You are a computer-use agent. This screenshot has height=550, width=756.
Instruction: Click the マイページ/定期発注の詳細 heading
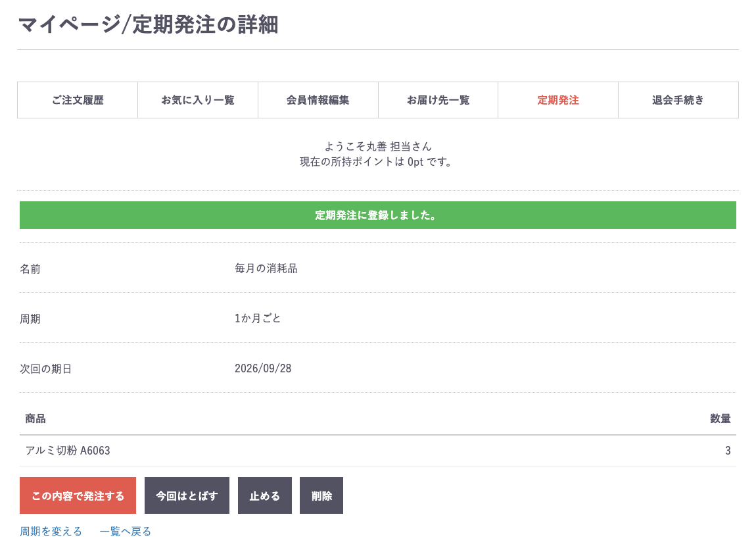(149, 24)
